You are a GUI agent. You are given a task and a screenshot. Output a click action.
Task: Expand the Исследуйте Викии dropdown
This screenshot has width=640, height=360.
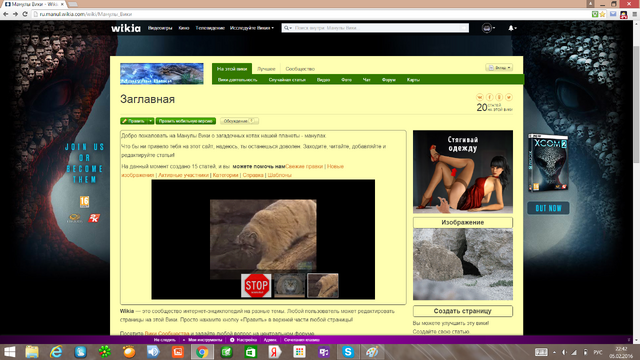(x=251, y=28)
